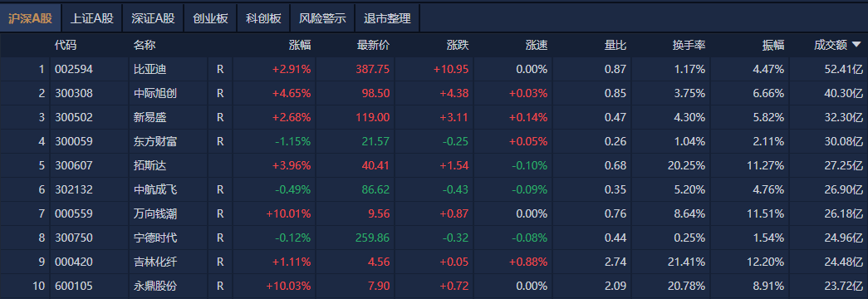Open stock name 拓斯达
This screenshot has width=868, height=299.
pyautogui.click(x=150, y=165)
